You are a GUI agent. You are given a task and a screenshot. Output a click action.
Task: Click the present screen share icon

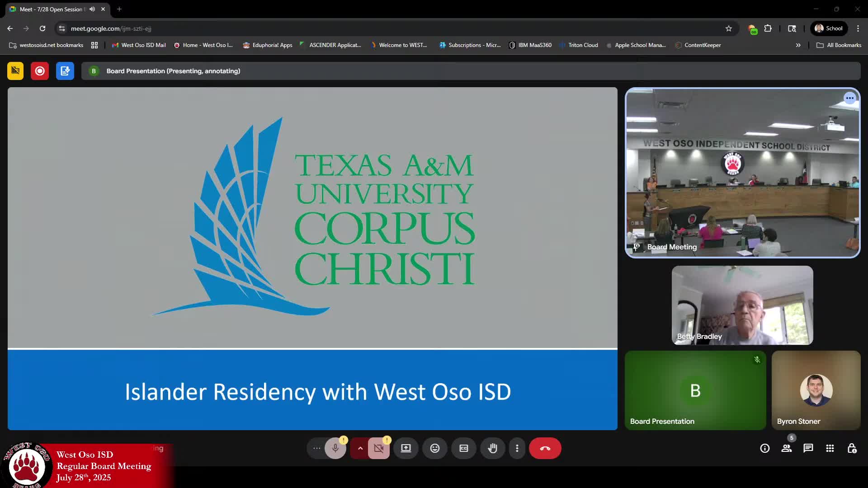tap(406, 448)
